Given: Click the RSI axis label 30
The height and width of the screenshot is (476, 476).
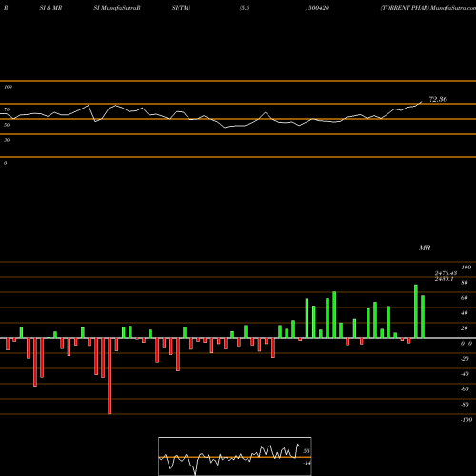Looking at the screenshot, I should click(x=7, y=140).
